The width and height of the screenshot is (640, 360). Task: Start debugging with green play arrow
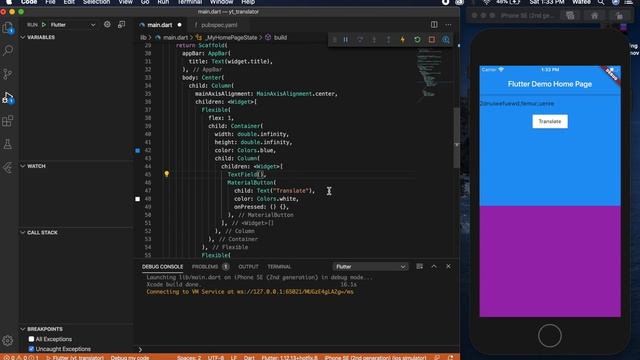coord(44,25)
